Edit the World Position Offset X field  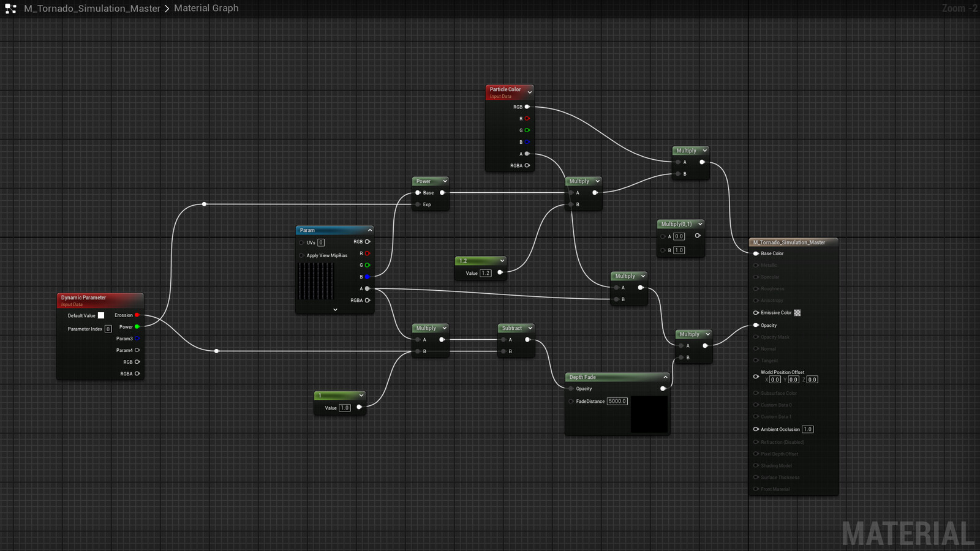point(775,380)
